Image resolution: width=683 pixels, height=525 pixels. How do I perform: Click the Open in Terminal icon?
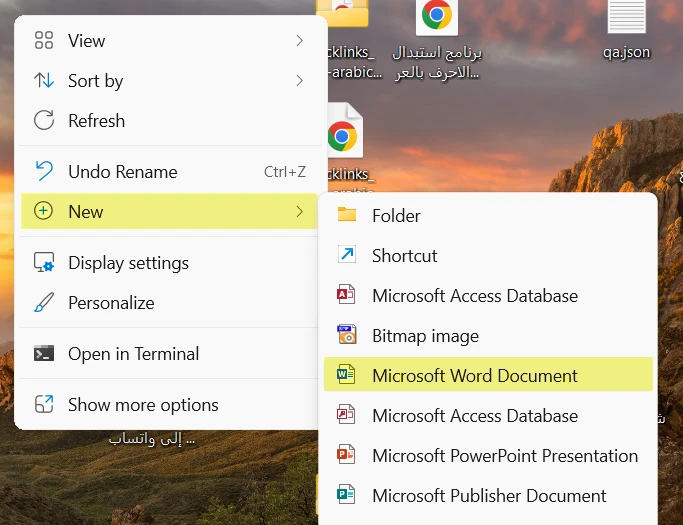pyautogui.click(x=44, y=353)
